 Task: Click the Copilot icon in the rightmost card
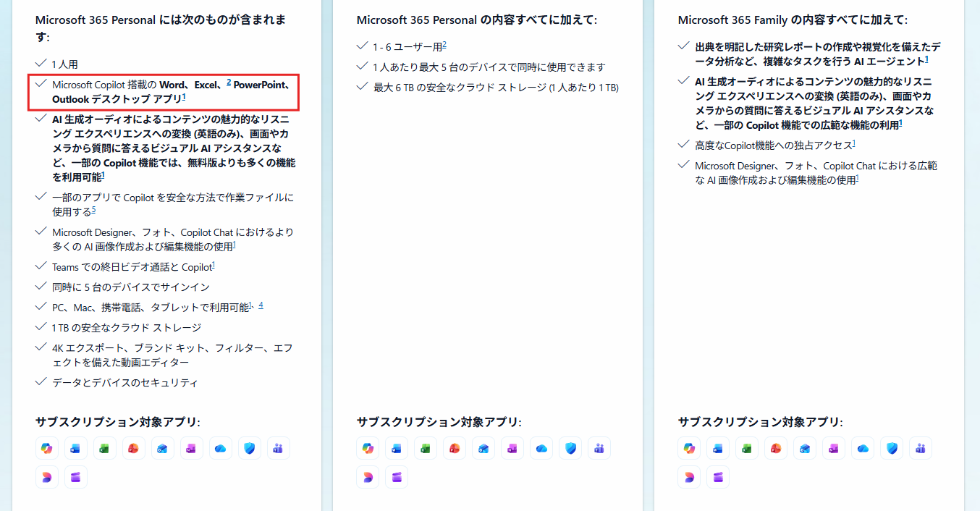click(689, 448)
